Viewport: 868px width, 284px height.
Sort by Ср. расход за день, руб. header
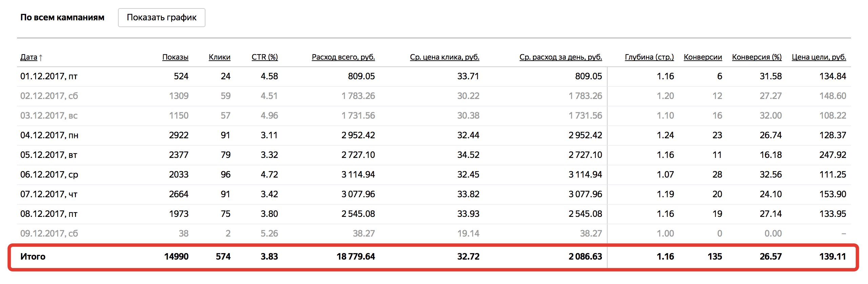pos(561,57)
